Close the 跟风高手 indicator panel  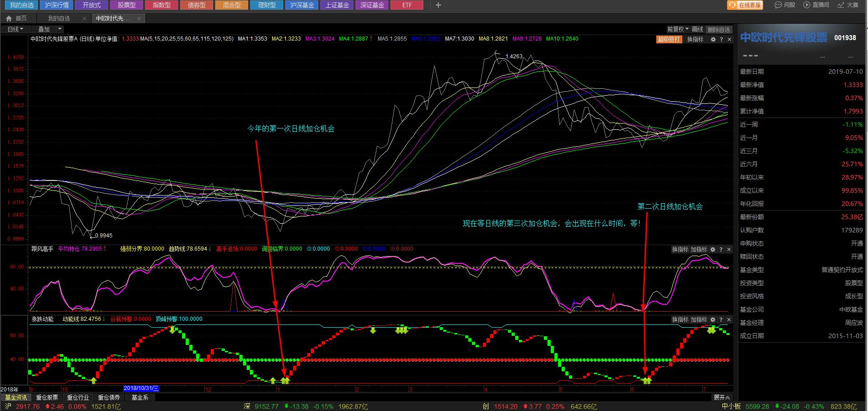pyautogui.click(x=729, y=249)
